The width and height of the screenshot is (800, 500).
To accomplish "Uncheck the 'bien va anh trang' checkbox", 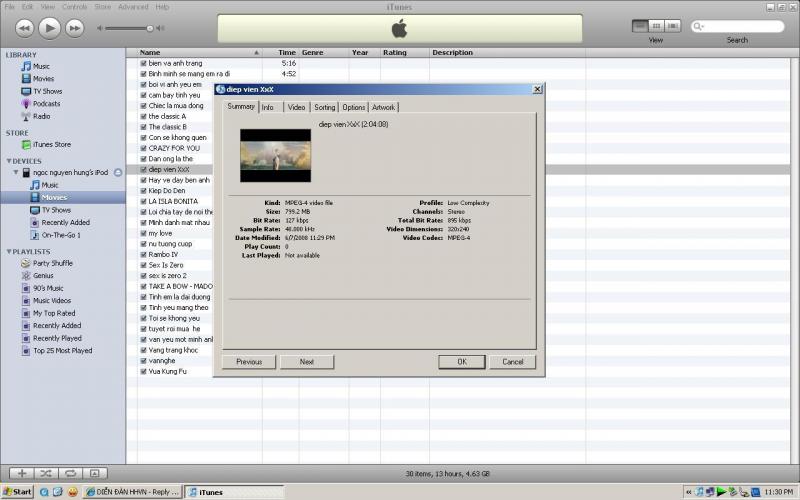I will pyautogui.click(x=143, y=63).
